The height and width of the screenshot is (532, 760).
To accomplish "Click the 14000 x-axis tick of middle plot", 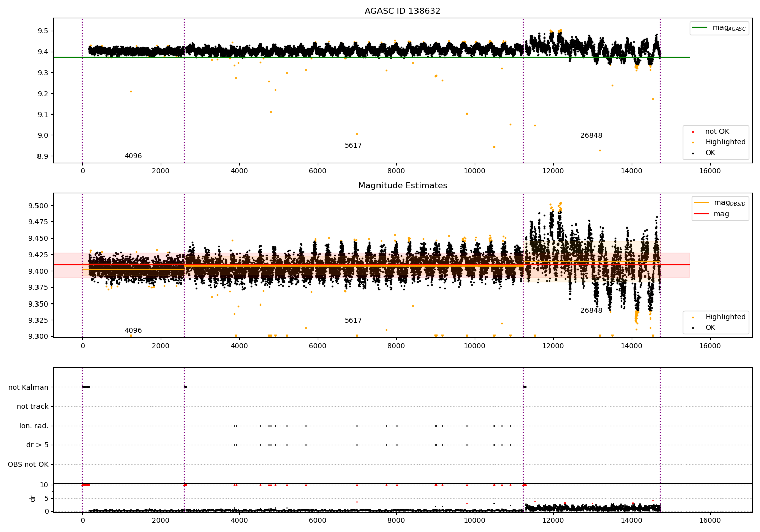I will [631, 346].
